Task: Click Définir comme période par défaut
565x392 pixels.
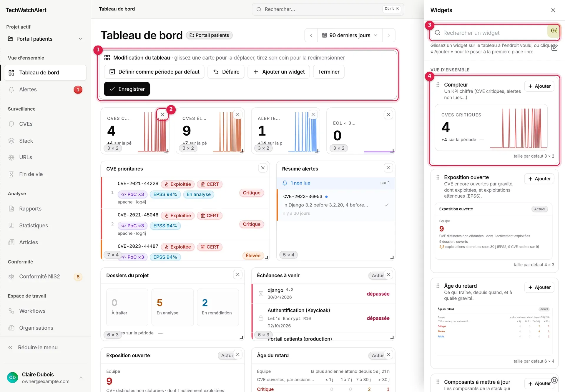Action: pyautogui.click(x=154, y=72)
